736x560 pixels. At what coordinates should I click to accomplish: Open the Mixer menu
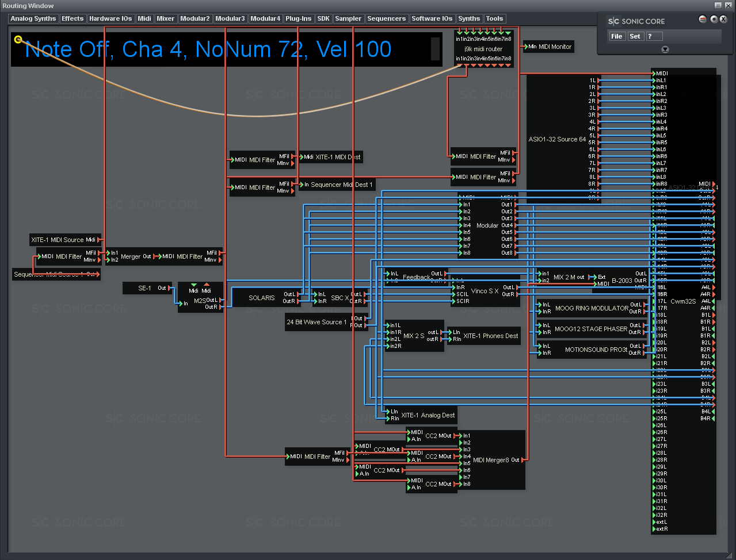[166, 18]
